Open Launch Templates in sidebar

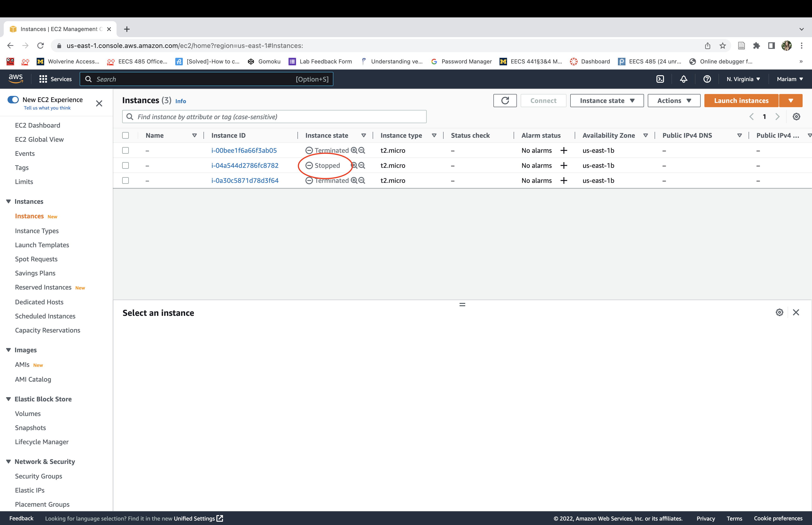(x=42, y=245)
